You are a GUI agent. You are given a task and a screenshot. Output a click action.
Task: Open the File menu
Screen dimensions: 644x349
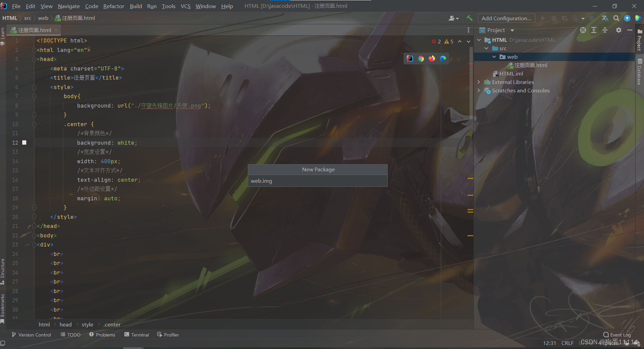(x=16, y=6)
